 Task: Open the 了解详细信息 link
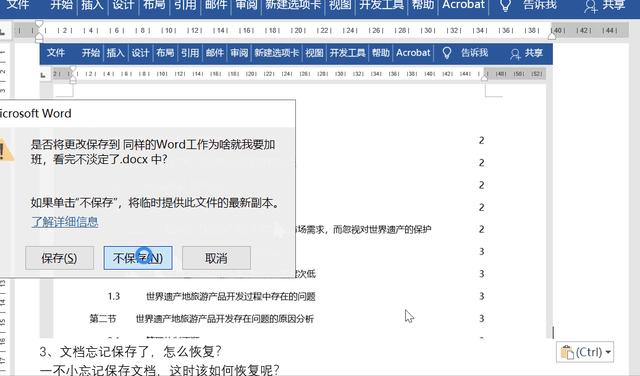[65, 222]
